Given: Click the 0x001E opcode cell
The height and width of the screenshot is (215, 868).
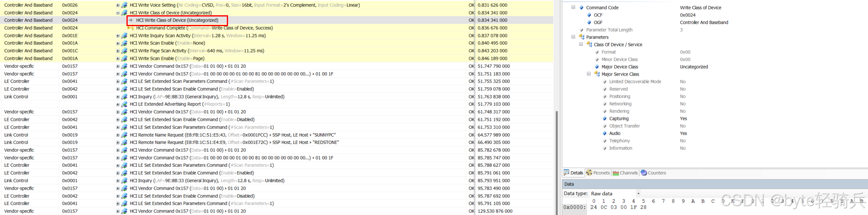Looking at the screenshot, I should click(x=70, y=36).
